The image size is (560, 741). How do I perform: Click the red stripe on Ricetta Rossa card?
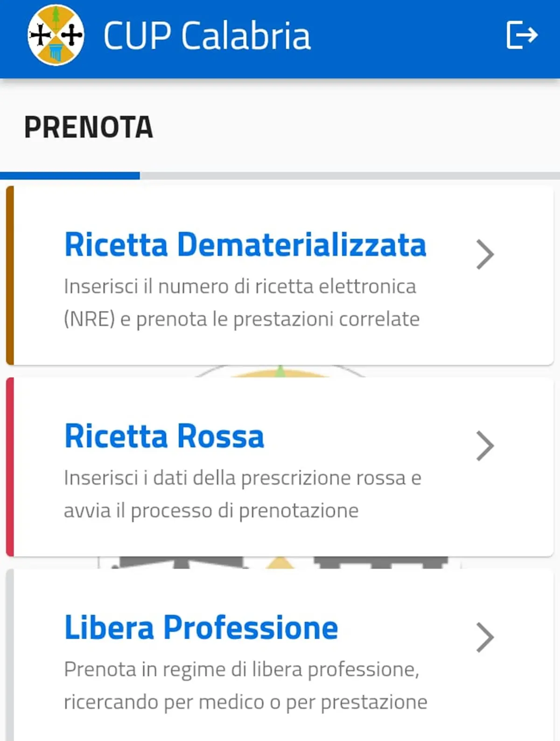coord(10,466)
